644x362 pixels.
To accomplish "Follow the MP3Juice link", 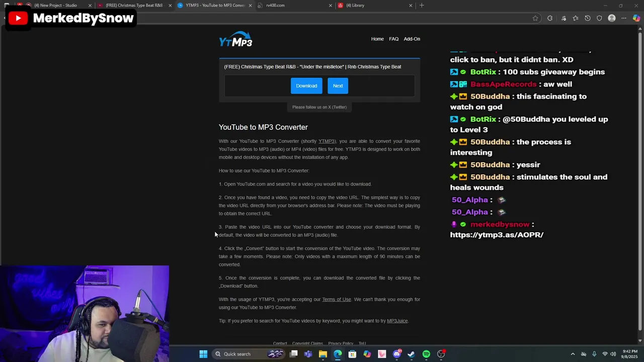I will tap(397, 321).
